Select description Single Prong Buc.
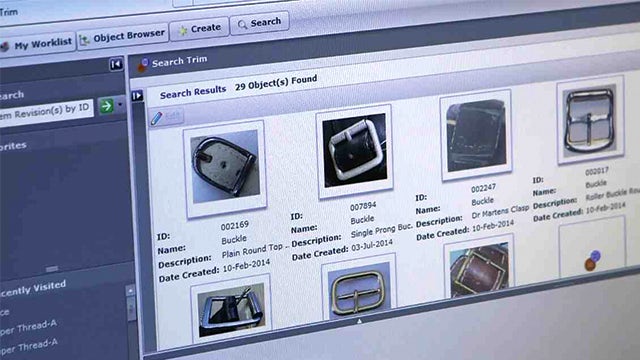640x360 pixels. pyautogui.click(x=381, y=231)
